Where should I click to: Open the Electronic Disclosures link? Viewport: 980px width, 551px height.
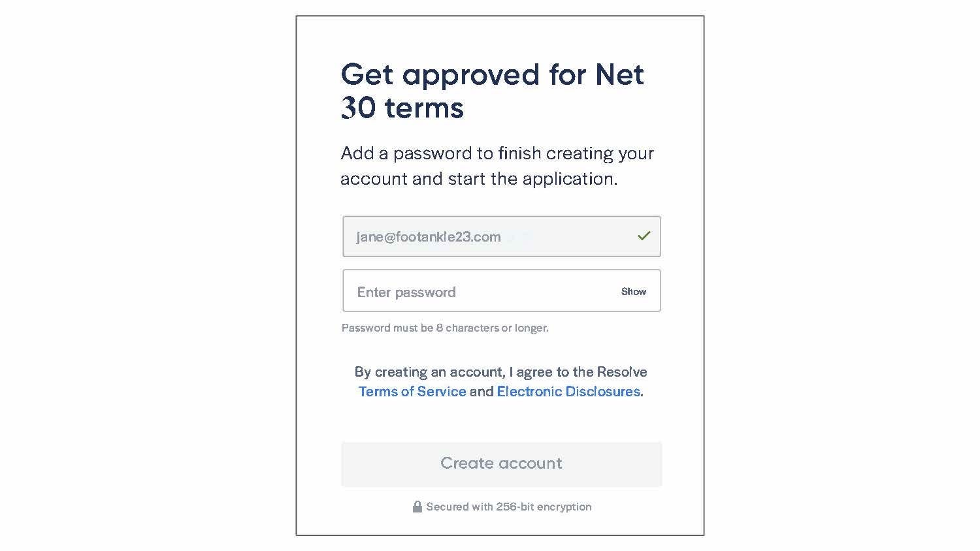coord(568,391)
